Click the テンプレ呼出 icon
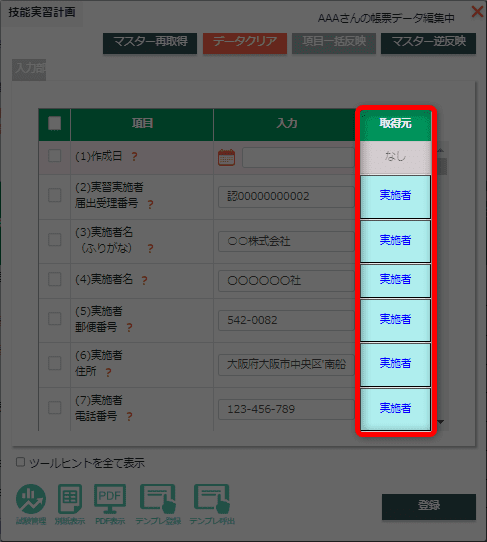Viewport: 487px width, 542px height. tap(212, 499)
